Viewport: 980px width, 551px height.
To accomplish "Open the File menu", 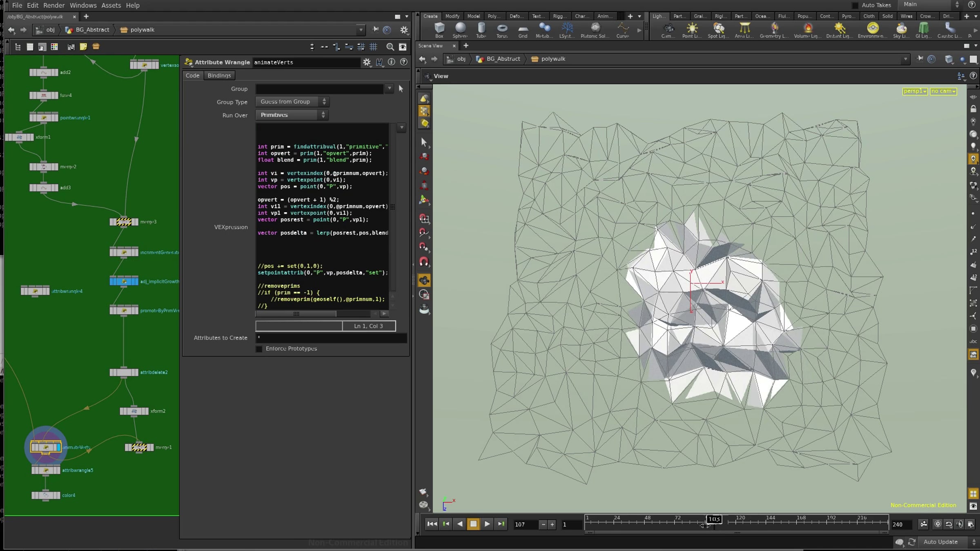I will (x=17, y=5).
